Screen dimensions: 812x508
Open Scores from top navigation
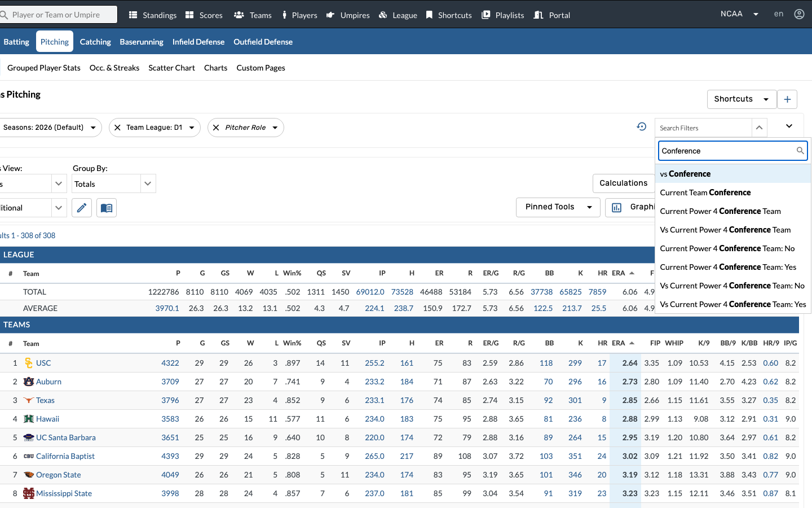(x=204, y=15)
